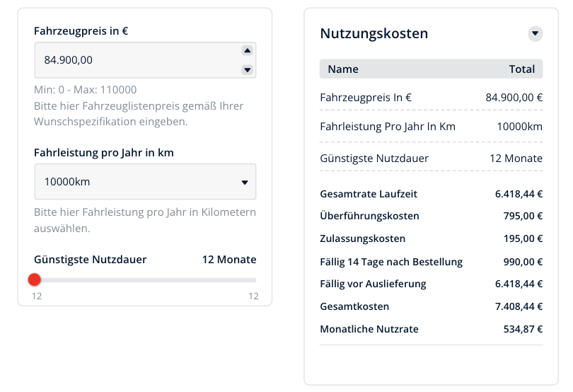573x392 pixels.
Task: Click the Überführungskosten row label
Action: [x=369, y=216]
